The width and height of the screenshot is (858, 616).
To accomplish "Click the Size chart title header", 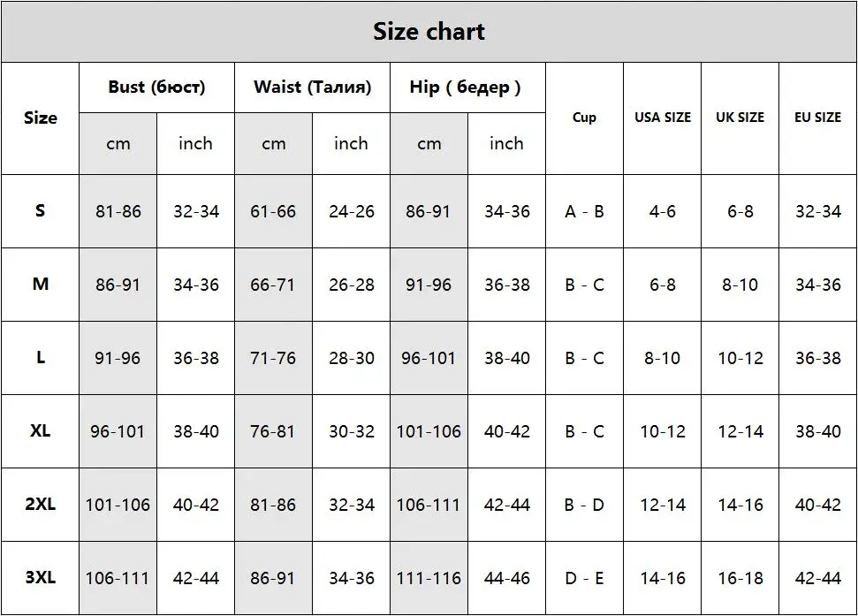I will click(429, 32).
